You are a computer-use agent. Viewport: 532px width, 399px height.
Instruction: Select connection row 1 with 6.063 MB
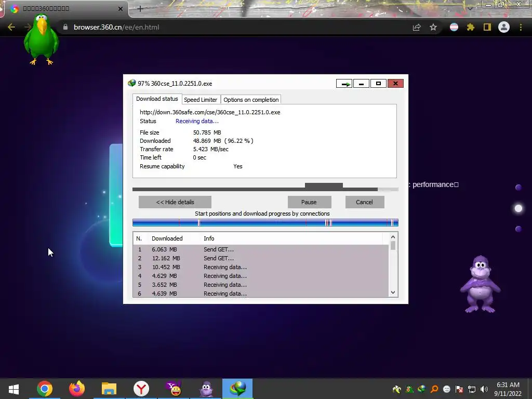pyautogui.click(x=261, y=249)
